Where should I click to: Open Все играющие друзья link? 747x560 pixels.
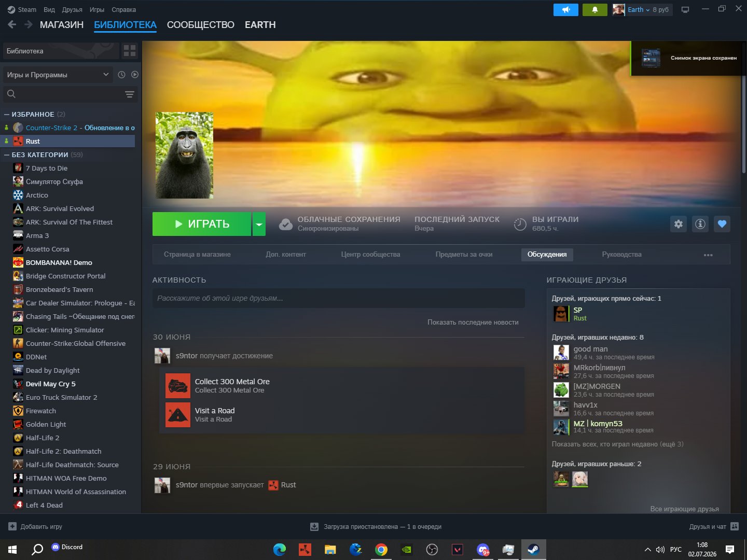point(685,509)
